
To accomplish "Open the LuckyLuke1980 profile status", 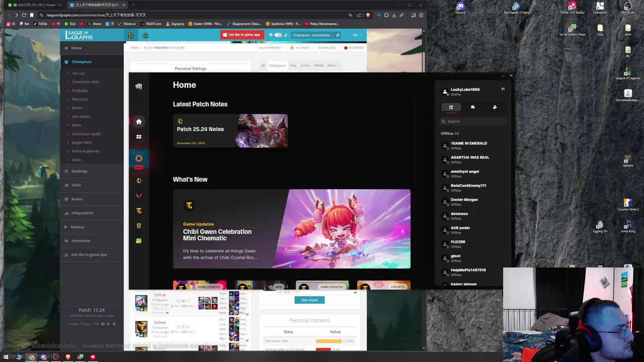I will click(x=460, y=92).
